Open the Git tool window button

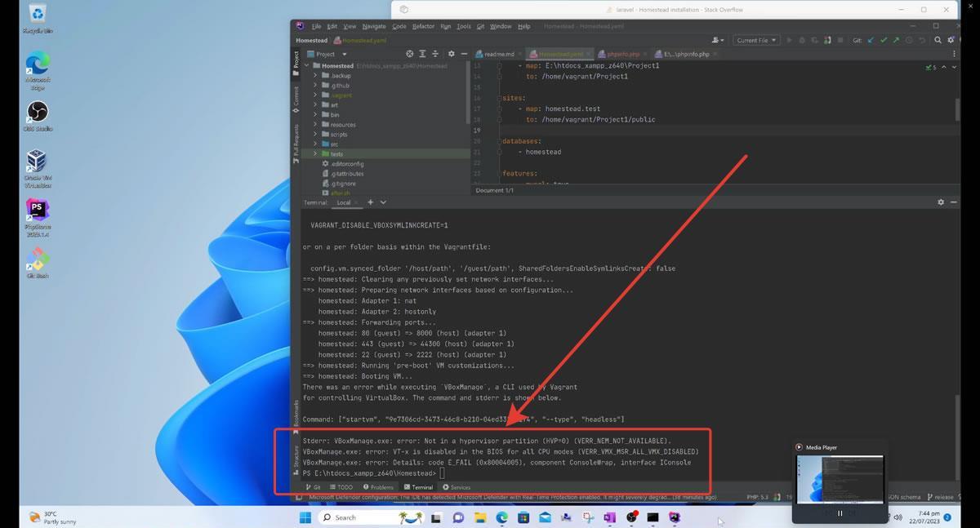coord(313,487)
